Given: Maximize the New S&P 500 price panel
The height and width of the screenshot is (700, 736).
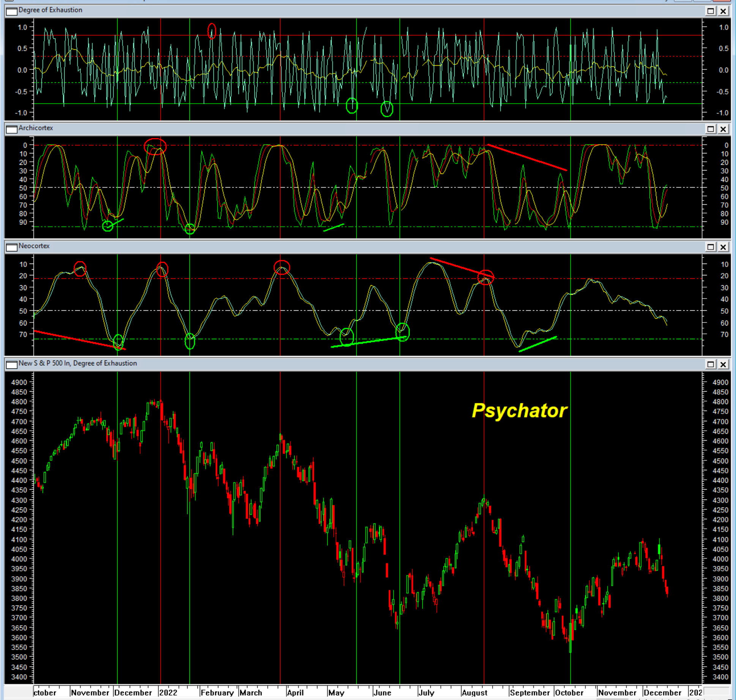Looking at the screenshot, I should coord(711,364).
